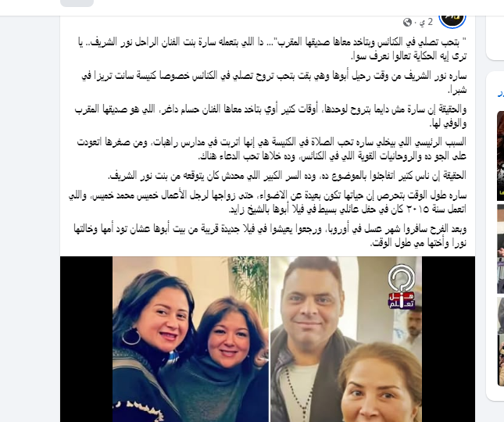Open the left photo of two women
504x422 pixels.
[x=191, y=339]
